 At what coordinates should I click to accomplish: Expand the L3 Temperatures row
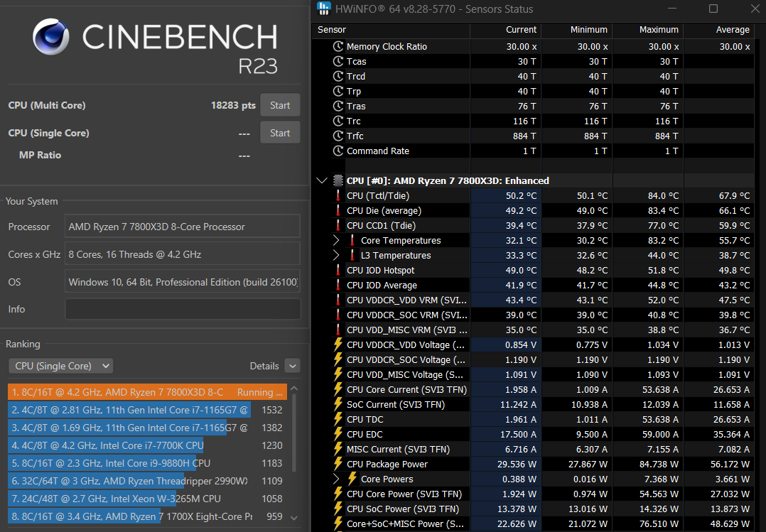click(336, 255)
